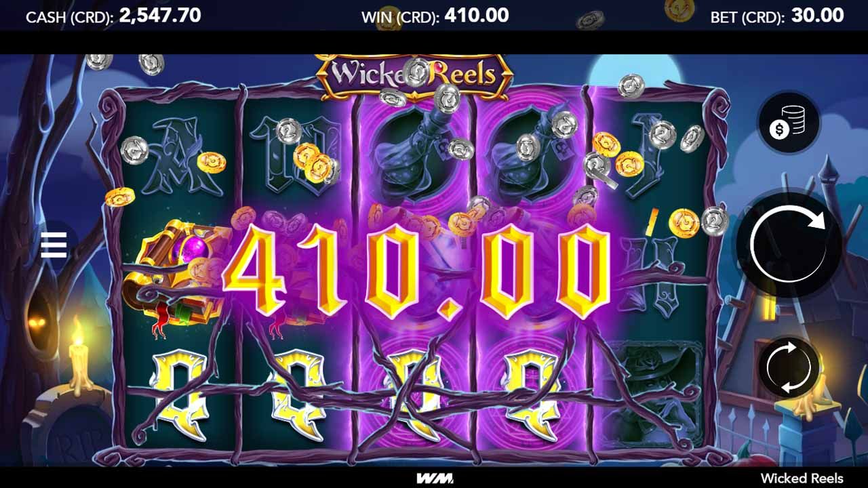Spin the reels with the large spin button
The image size is (868, 488).
click(789, 243)
